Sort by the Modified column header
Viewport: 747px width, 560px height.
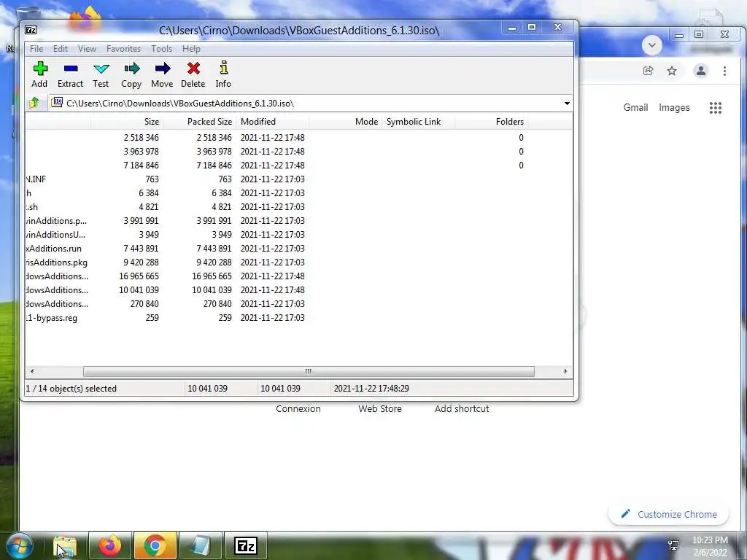(x=273, y=122)
